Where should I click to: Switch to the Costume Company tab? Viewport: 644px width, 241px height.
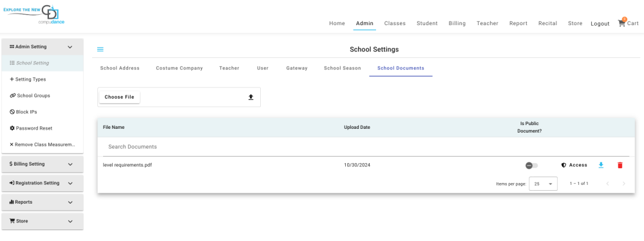point(180,68)
